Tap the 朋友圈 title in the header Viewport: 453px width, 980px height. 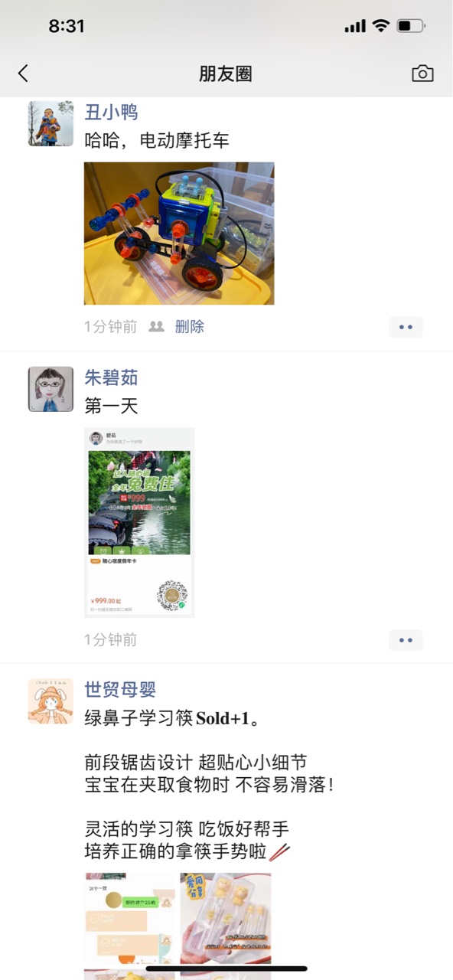[226, 73]
